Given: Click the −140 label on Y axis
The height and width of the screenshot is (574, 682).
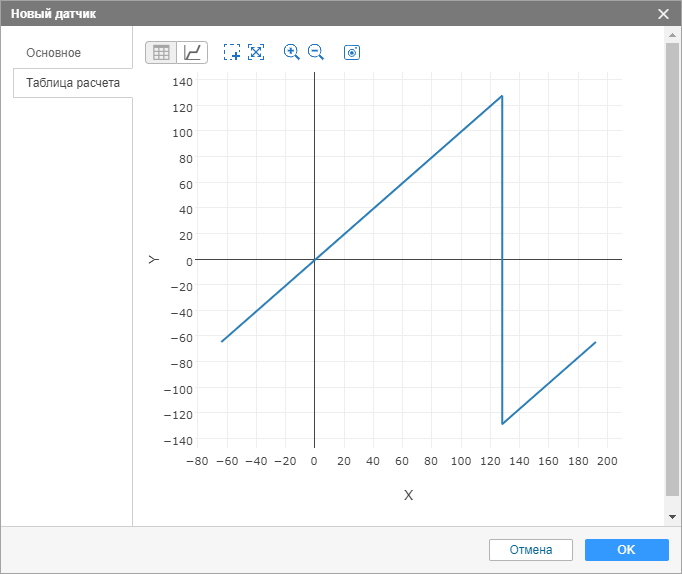Looking at the screenshot, I should (178, 441).
